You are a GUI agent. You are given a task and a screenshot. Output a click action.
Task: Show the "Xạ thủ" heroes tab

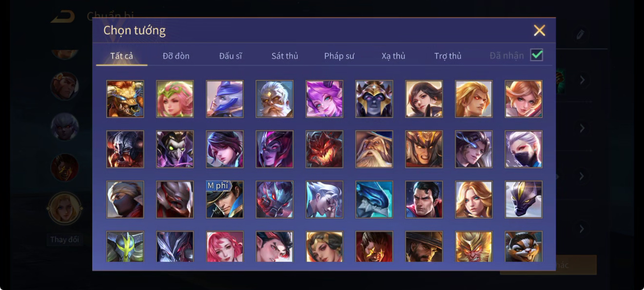(x=393, y=56)
